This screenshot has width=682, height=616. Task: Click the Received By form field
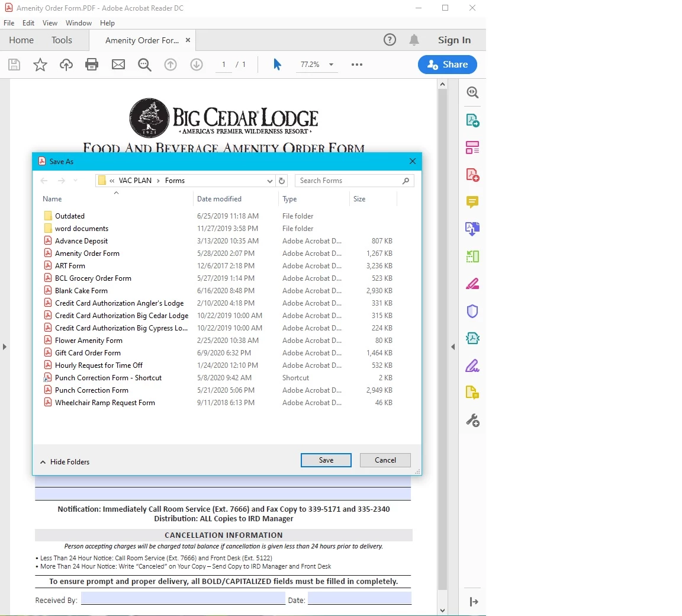(183, 598)
